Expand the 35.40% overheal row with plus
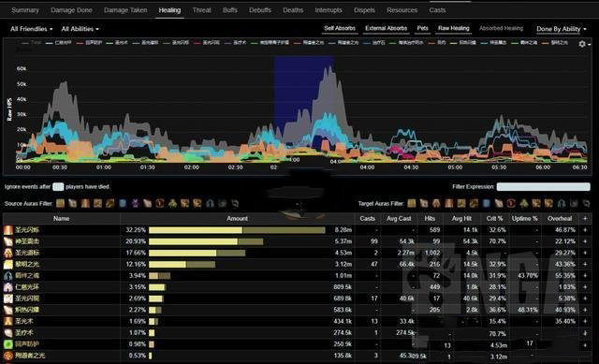Image resolution: width=599 pixels, height=364 pixels. point(585,321)
